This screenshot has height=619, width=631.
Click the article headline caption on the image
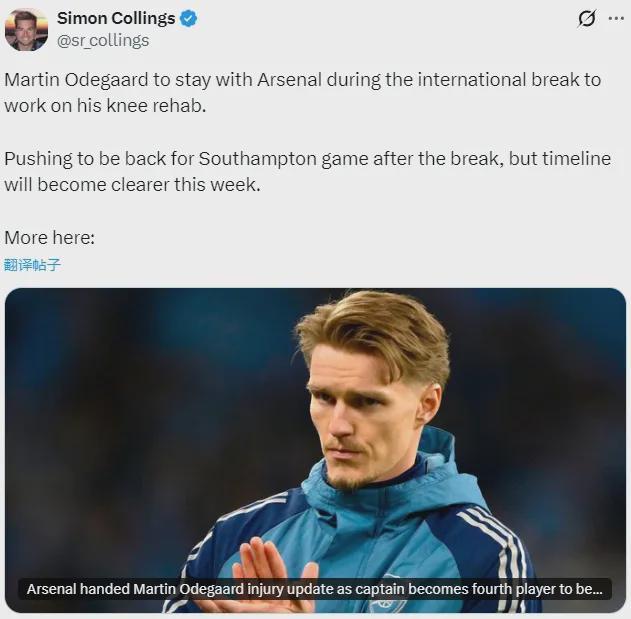tap(314, 589)
